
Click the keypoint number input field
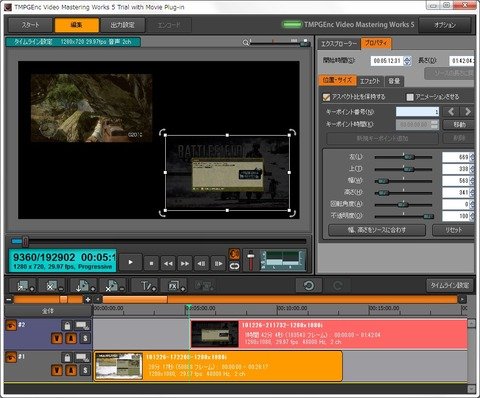pyautogui.click(x=417, y=112)
